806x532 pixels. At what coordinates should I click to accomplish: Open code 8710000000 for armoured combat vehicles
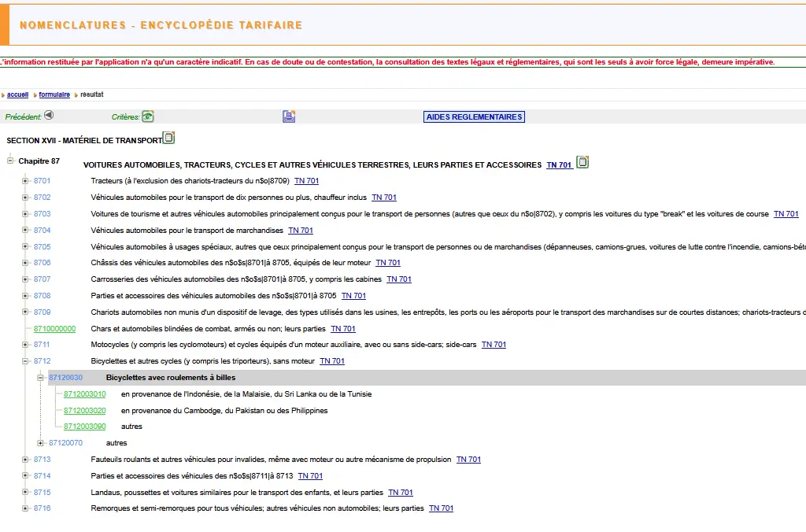(x=54, y=329)
